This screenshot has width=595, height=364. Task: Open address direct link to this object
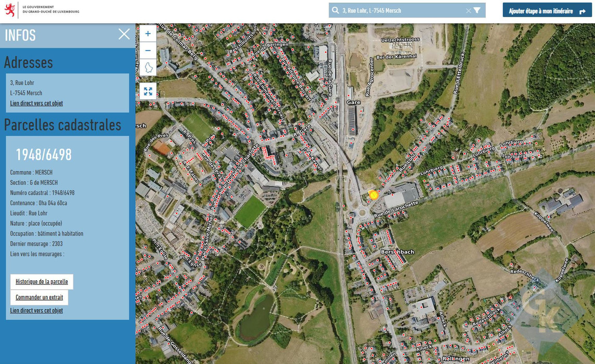click(x=36, y=103)
